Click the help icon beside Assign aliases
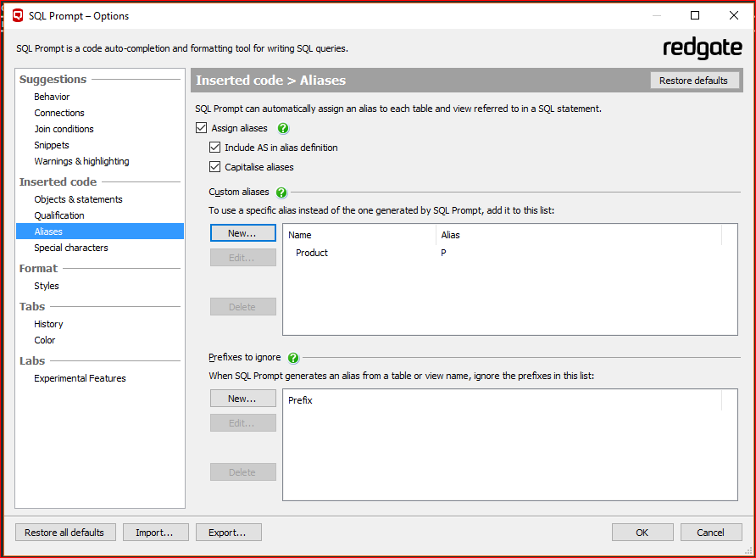Image resolution: width=756 pixels, height=558 pixels. click(284, 129)
